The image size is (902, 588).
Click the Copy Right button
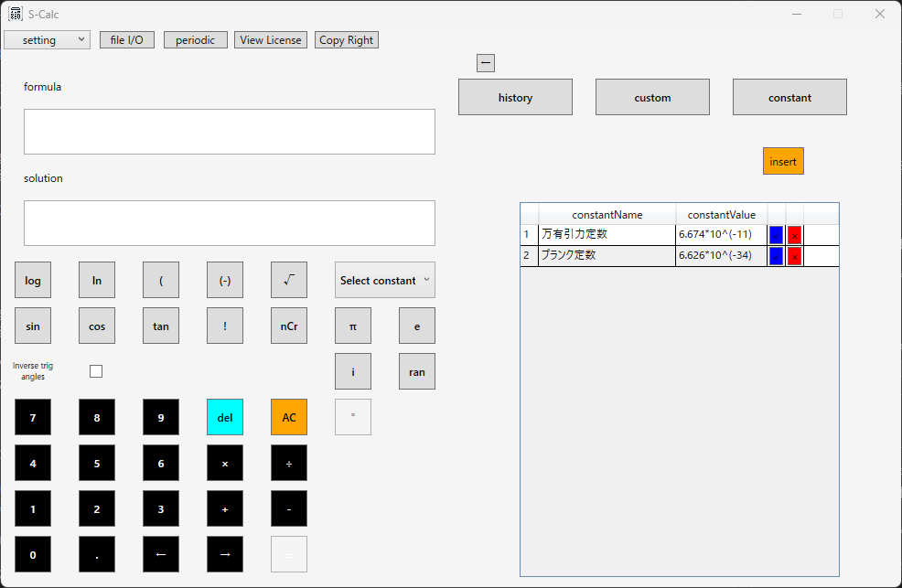347,39
